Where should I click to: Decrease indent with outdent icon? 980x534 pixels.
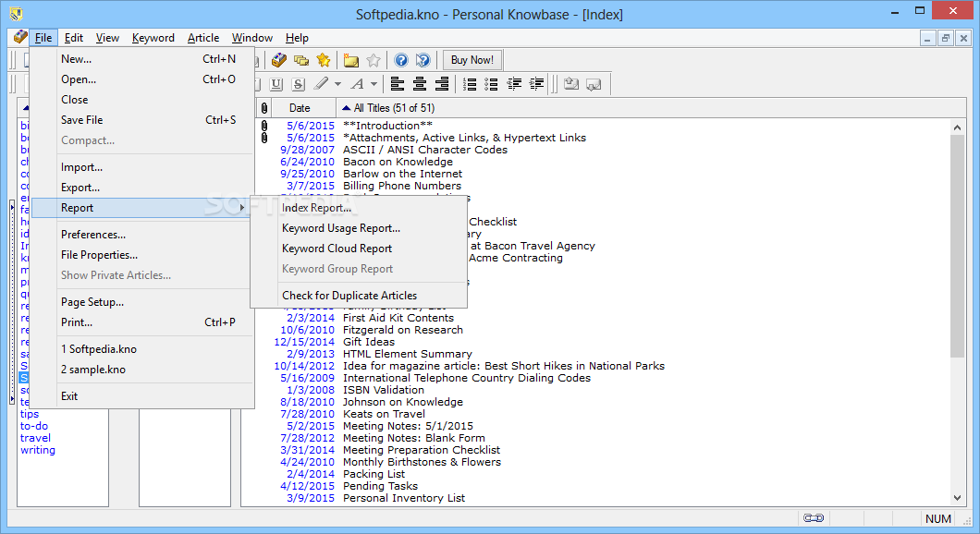(514, 84)
